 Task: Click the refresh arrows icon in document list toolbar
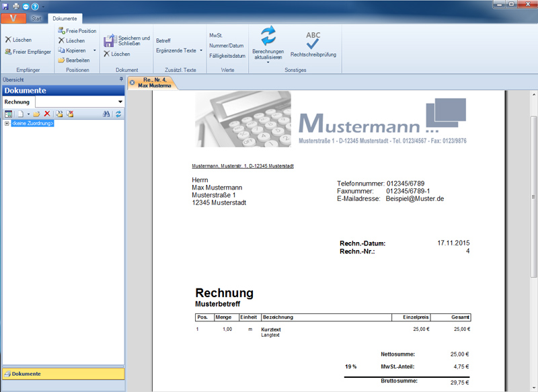point(118,114)
